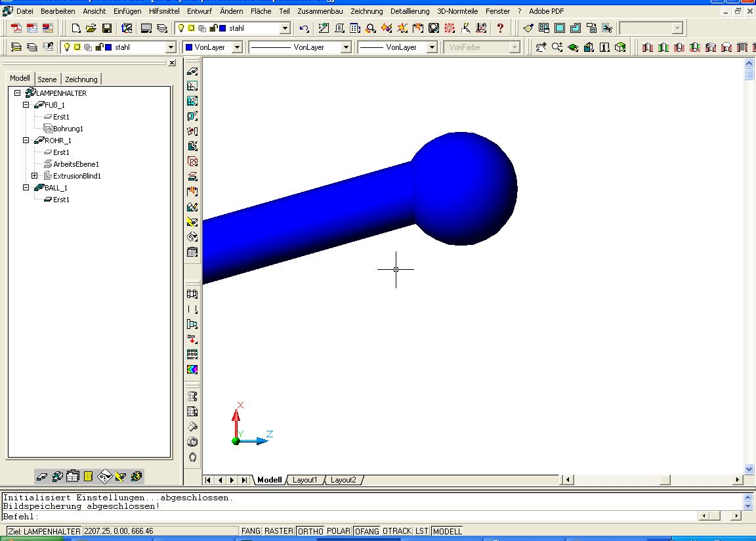Click the layer manager icon in second toolbar

[x=16, y=47]
